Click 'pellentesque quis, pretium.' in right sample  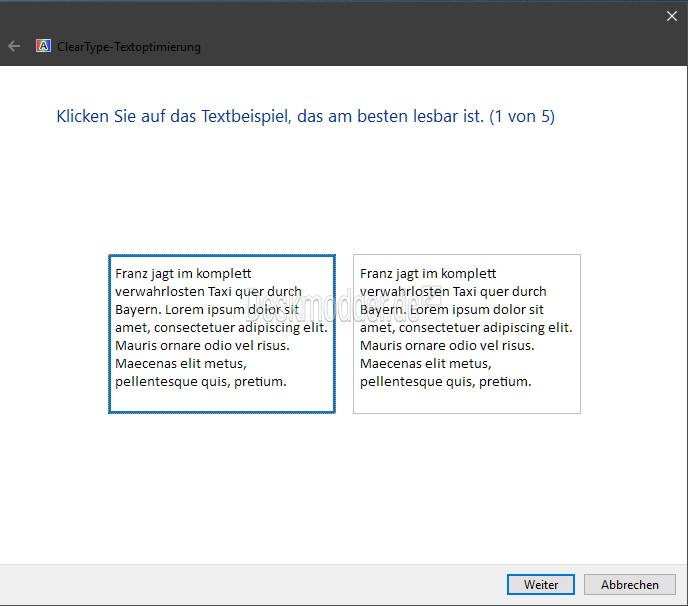[445, 382]
